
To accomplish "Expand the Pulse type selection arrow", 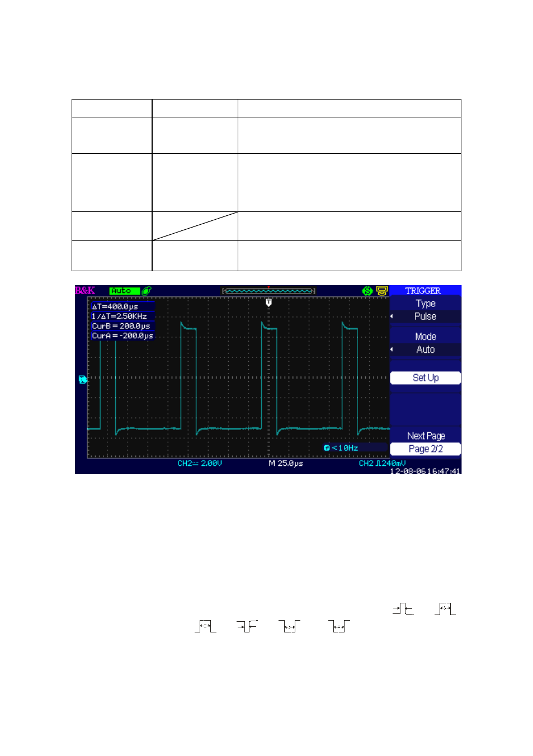I will coord(392,316).
